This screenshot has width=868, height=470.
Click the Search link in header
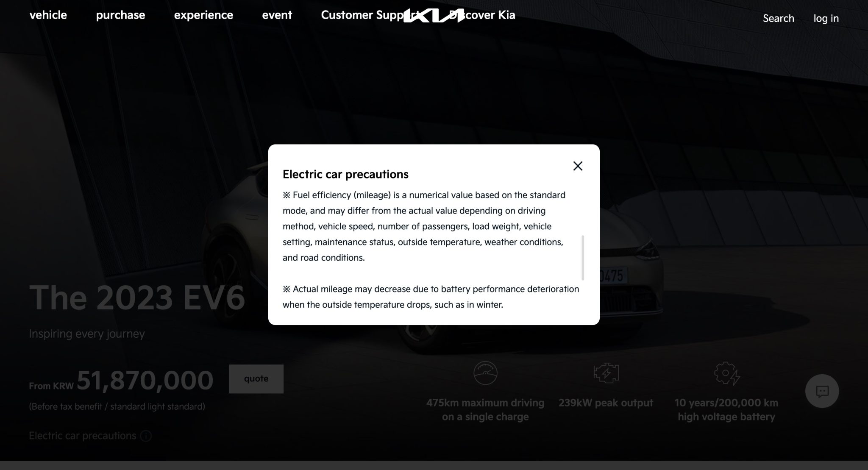coord(778,18)
